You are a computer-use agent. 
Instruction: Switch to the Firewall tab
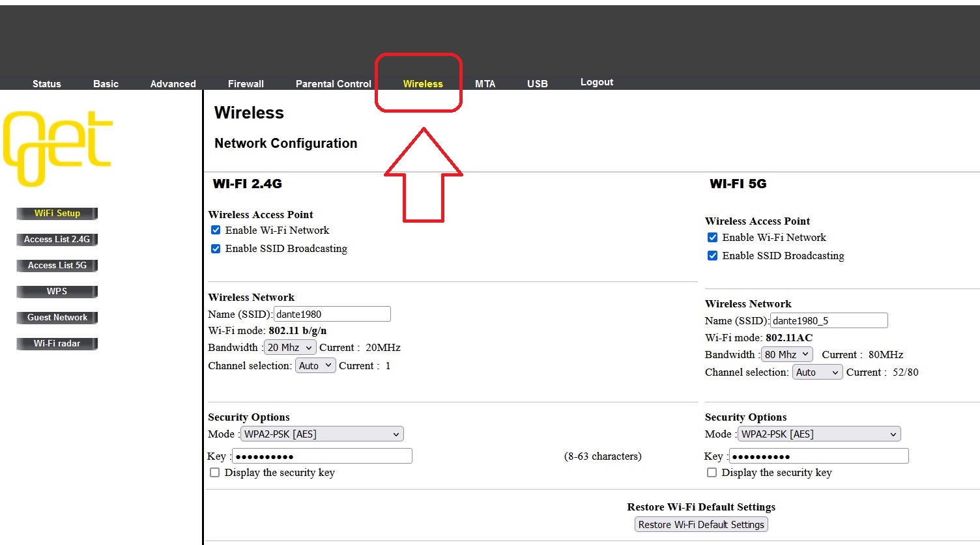coord(246,84)
